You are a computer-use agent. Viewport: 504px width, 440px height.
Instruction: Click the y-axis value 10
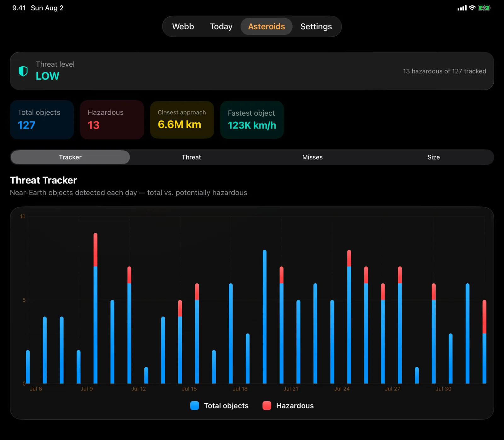pyautogui.click(x=23, y=217)
